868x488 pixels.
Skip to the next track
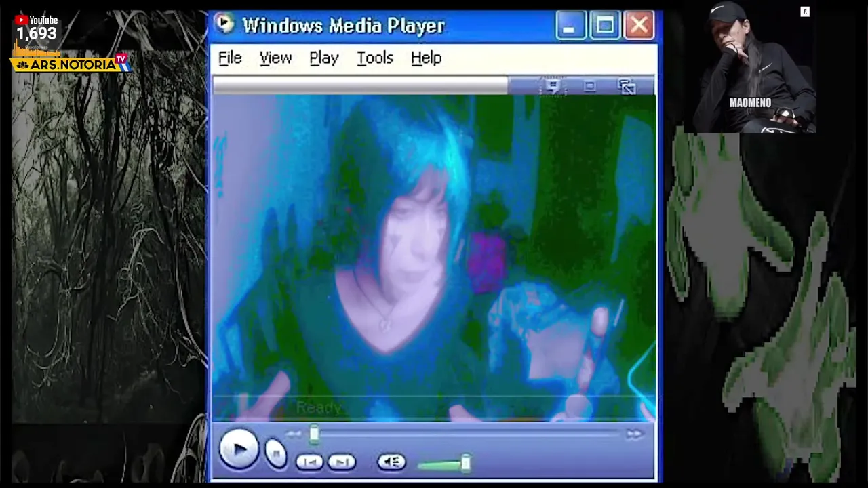(x=341, y=462)
